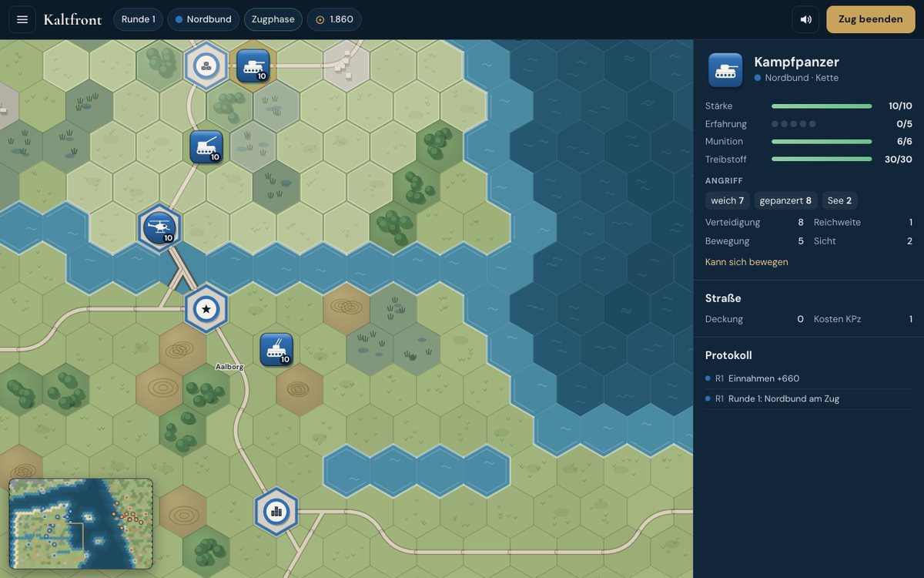Screen dimensions: 924x578
Task: Open the hamburger menu
Action: [22, 19]
